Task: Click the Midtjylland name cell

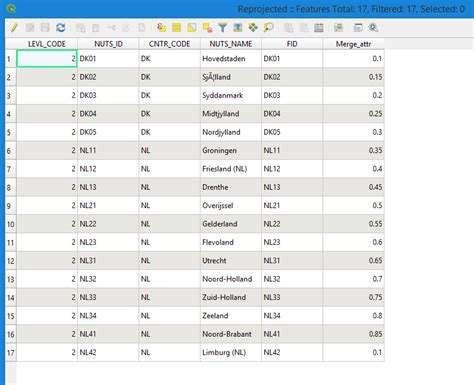Action: pyautogui.click(x=231, y=114)
